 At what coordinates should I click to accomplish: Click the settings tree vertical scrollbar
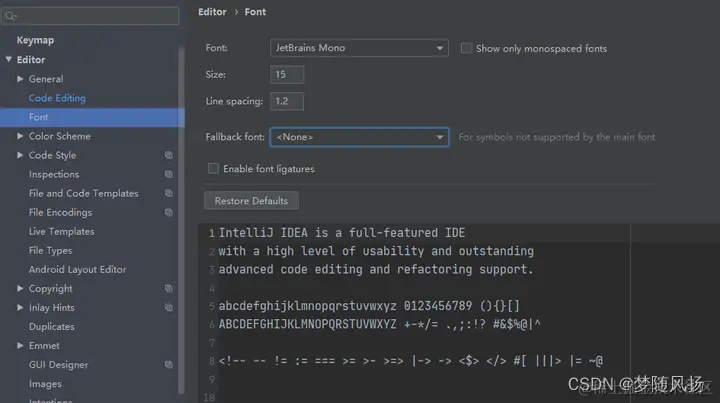click(x=181, y=220)
